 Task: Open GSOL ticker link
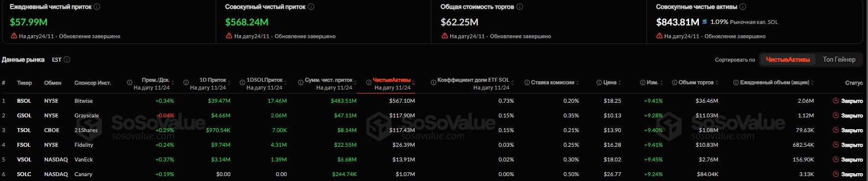[24, 115]
